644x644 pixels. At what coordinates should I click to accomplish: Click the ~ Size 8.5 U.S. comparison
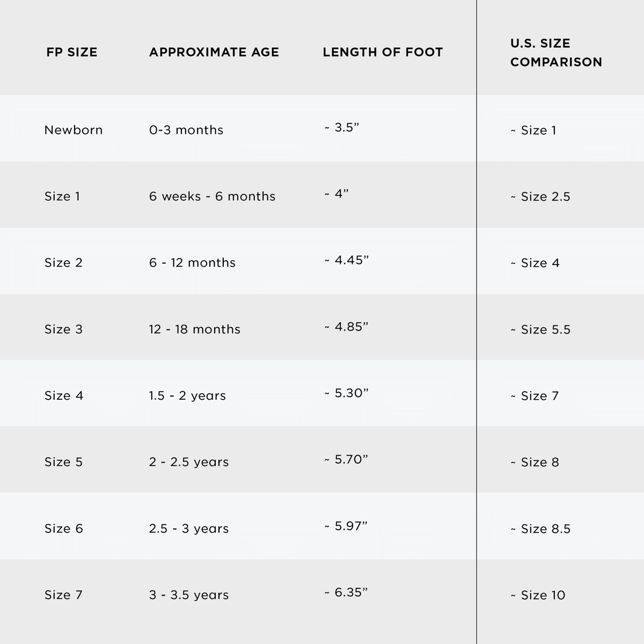click(540, 529)
